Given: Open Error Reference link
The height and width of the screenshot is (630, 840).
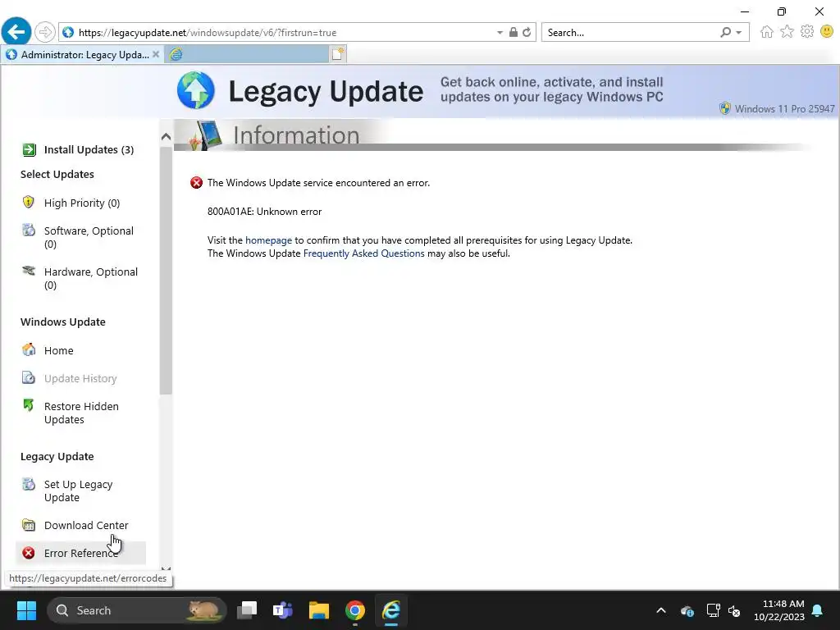Looking at the screenshot, I should click(x=81, y=554).
